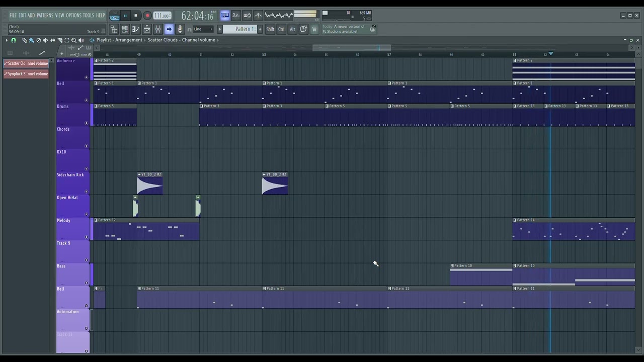644x362 pixels.
Task: Open the Piano roll icon
Action: click(136, 29)
